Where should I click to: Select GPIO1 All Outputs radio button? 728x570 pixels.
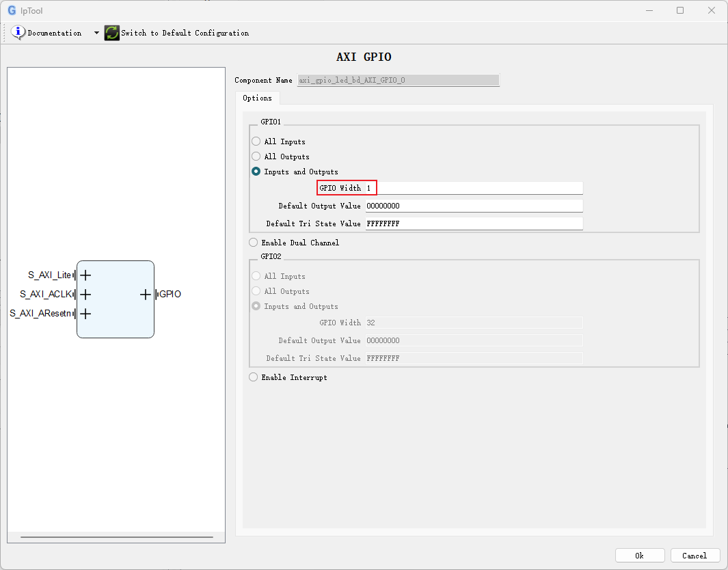[x=256, y=157]
